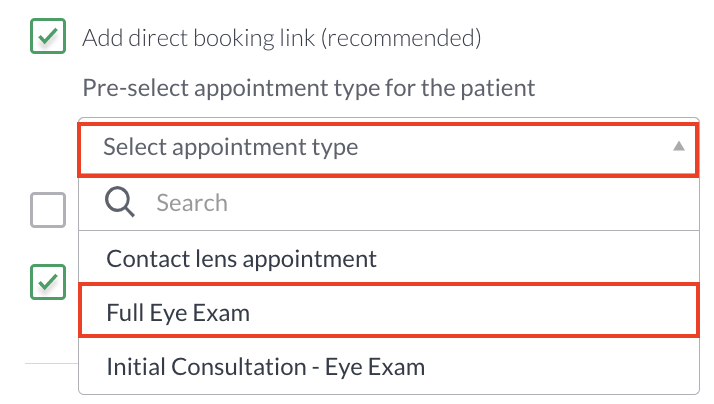The height and width of the screenshot is (404, 714).
Task: Click the Select appointment type combo box
Action: (x=388, y=148)
